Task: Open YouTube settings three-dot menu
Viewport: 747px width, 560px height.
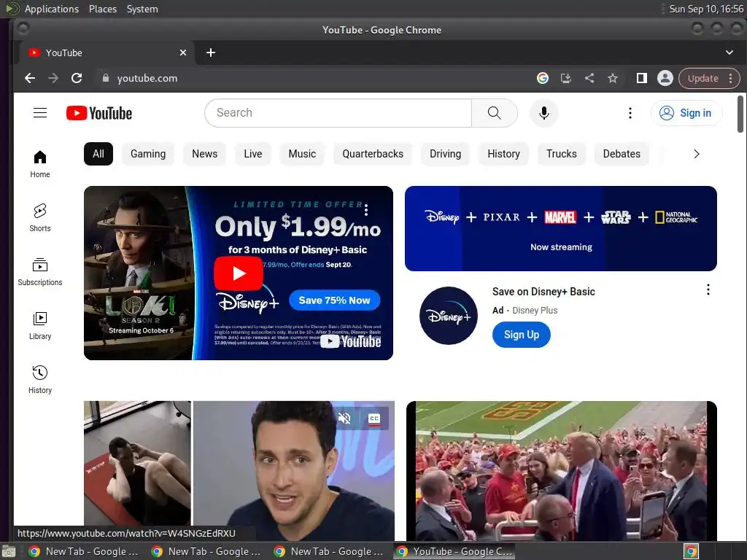Action: tap(630, 113)
